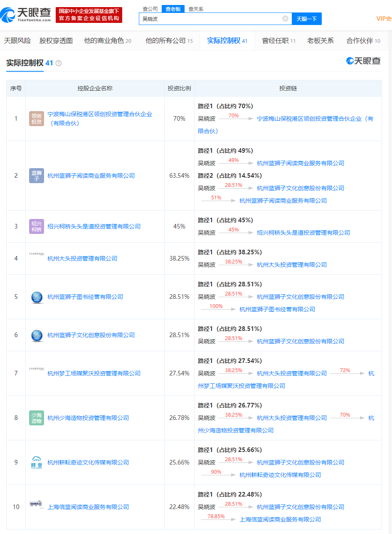
Task: Open the 耕耘 cloud logo in row 9
Action: click(x=37, y=462)
